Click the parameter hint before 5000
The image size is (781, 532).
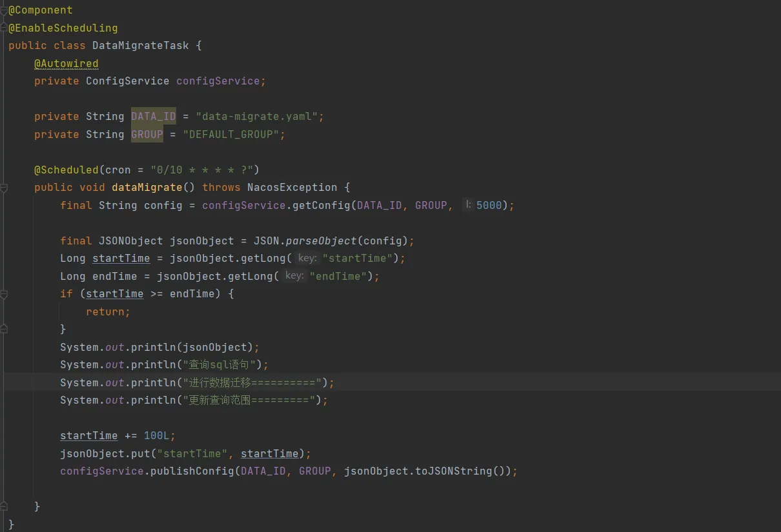[x=467, y=205]
